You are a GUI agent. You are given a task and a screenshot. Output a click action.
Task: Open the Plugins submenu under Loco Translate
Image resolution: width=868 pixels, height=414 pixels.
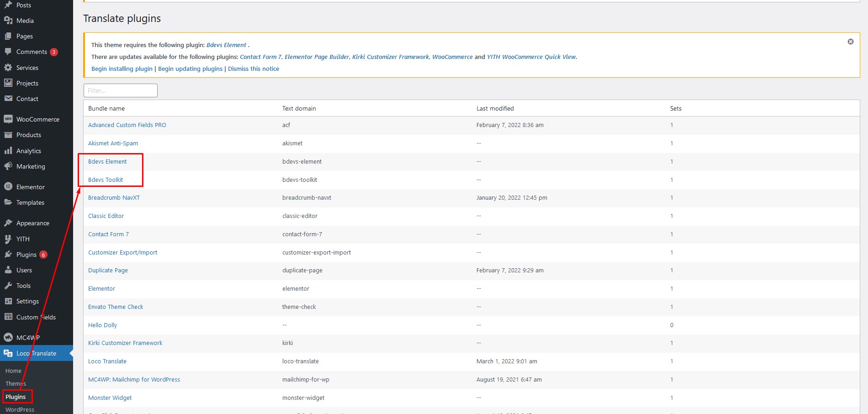pos(16,397)
